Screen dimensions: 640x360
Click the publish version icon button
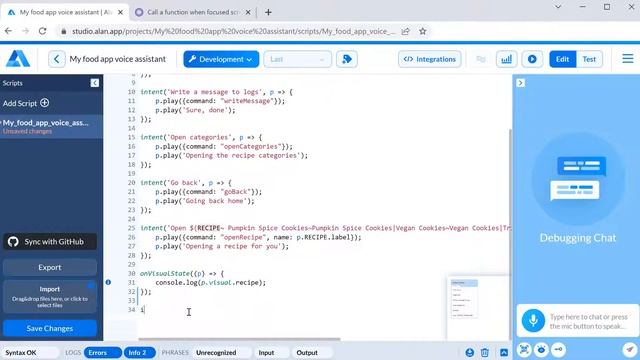(x=347, y=59)
